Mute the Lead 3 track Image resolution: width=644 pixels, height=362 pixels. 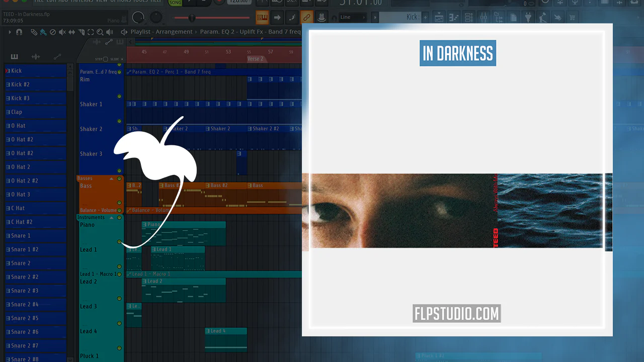point(119,323)
